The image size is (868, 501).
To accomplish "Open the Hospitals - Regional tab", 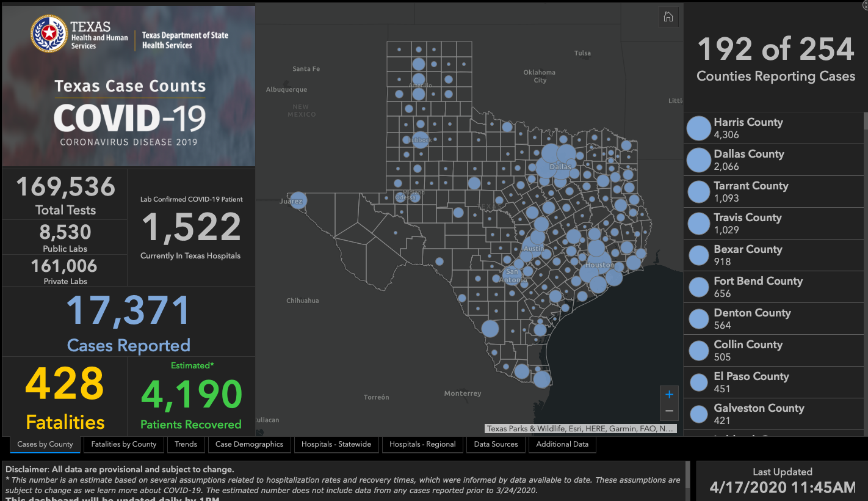I will pyautogui.click(x=422, y=444).
